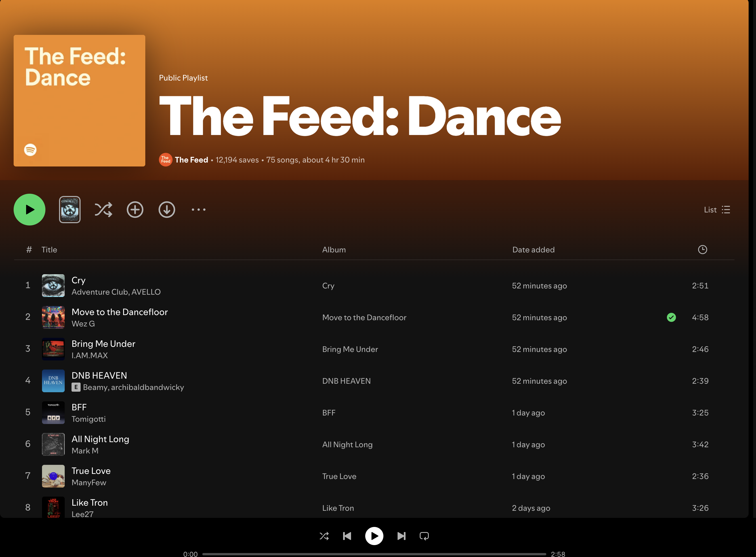Download the playlist using arrow icon
Image resolution: width=756 pixels, height=557 pixels.
(x=167, y=210)
